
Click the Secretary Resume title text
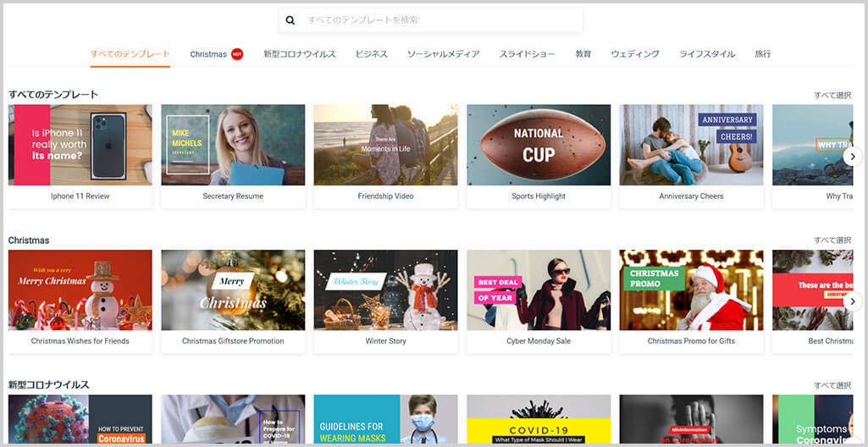[233, 196]
